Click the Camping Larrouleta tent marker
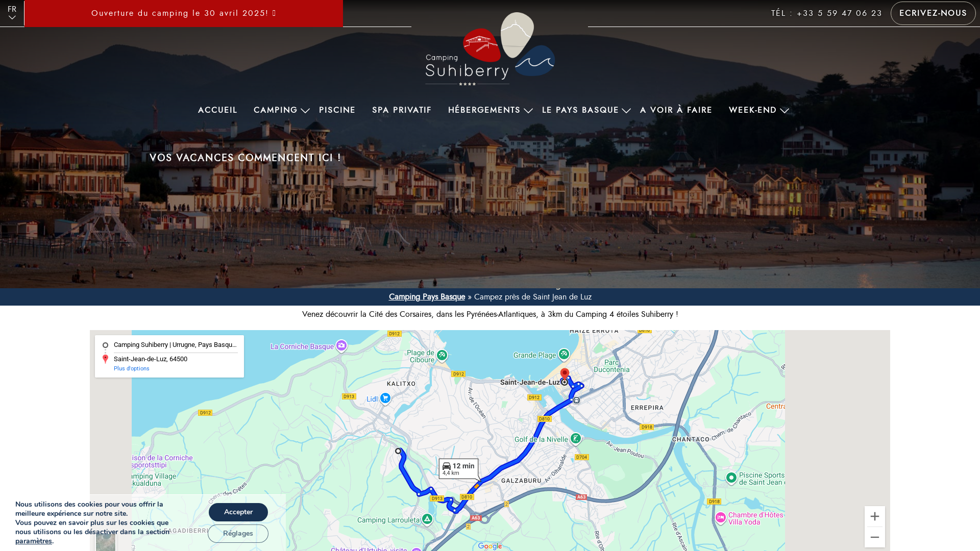The height and width of the screenshot is (551, 980). 427,519
